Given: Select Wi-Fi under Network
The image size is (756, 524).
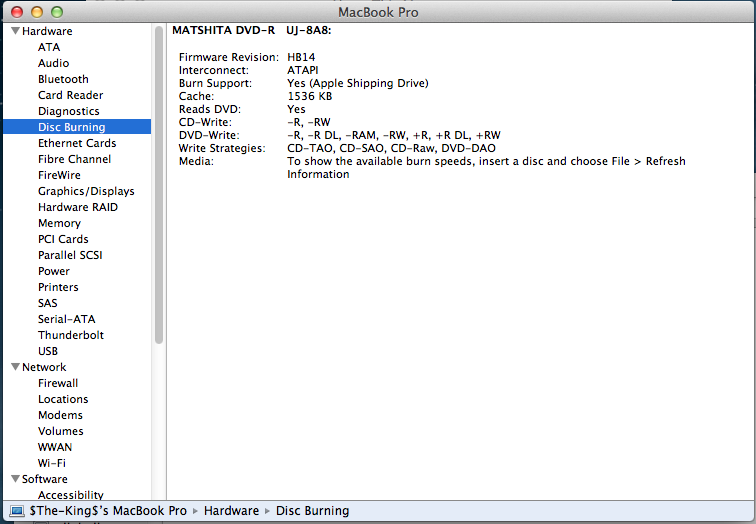Looking at the screenshot, I should point(52,463).
